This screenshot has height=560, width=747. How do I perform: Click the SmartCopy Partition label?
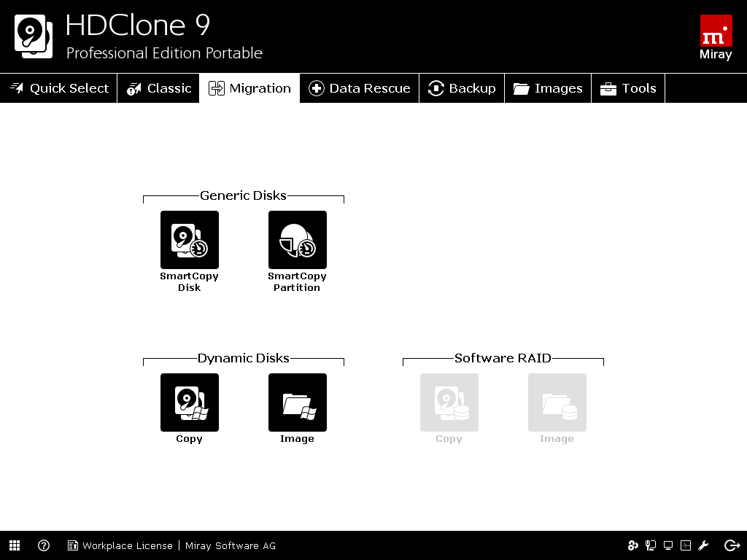point(297,282)
